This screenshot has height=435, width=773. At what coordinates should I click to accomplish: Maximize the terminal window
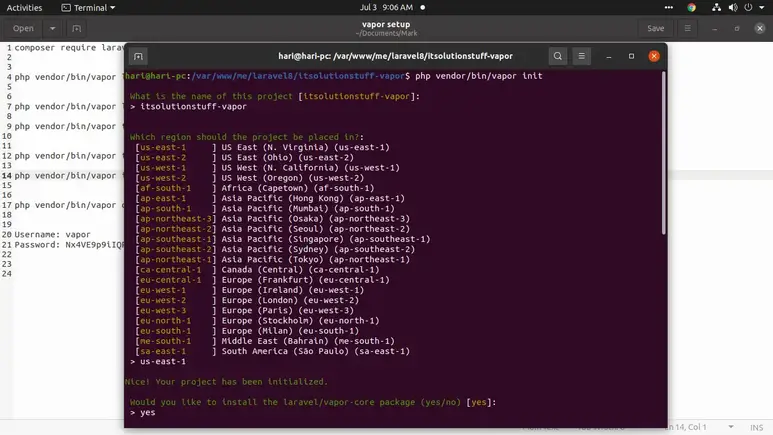point(632,56)
